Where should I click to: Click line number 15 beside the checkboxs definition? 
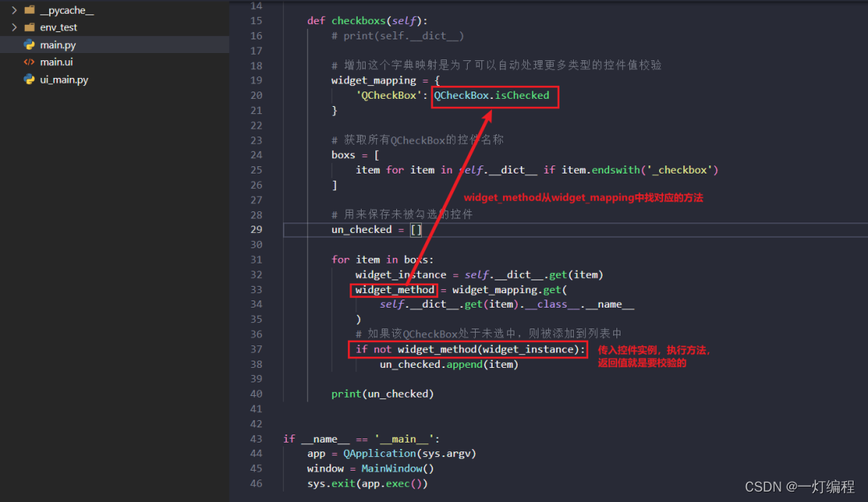tap(256, 20)
